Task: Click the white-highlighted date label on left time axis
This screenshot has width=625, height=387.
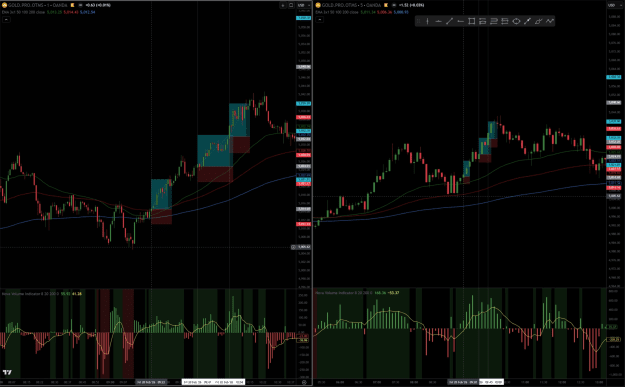Action: 214,382
